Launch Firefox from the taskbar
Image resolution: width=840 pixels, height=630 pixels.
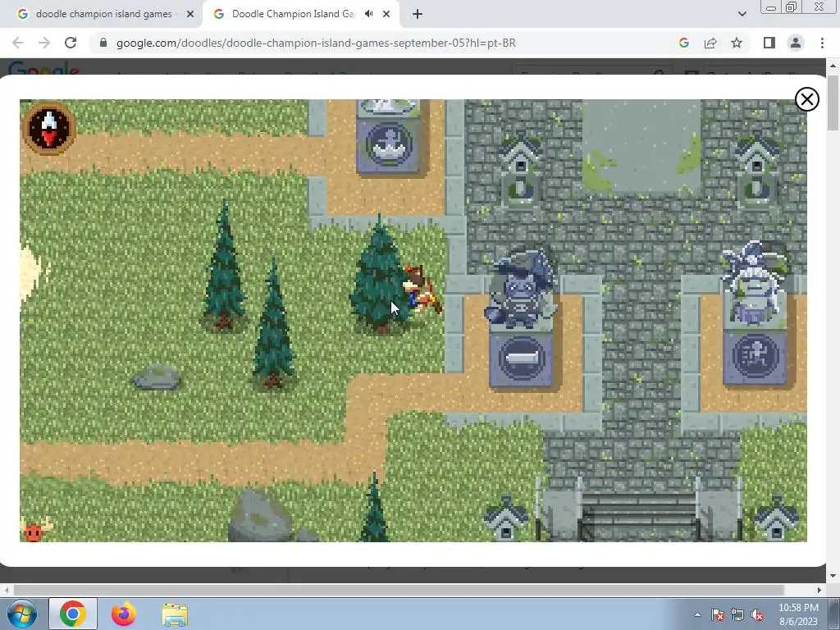(x=123, y=614)
